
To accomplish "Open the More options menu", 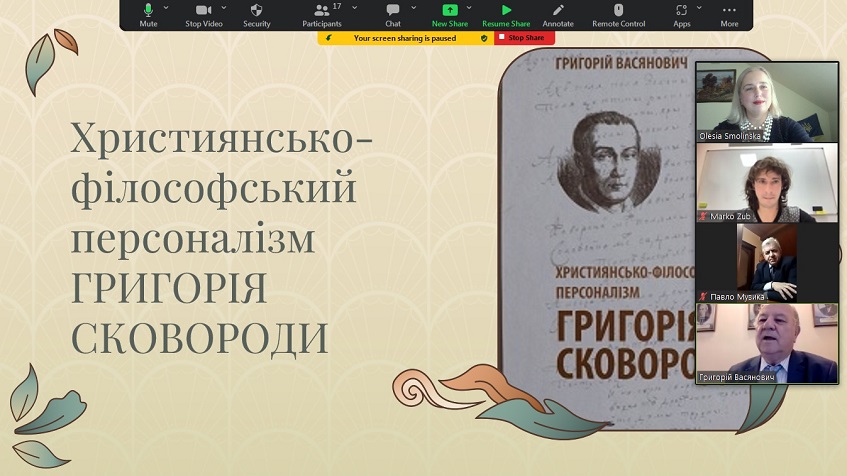I will point(729,14).
